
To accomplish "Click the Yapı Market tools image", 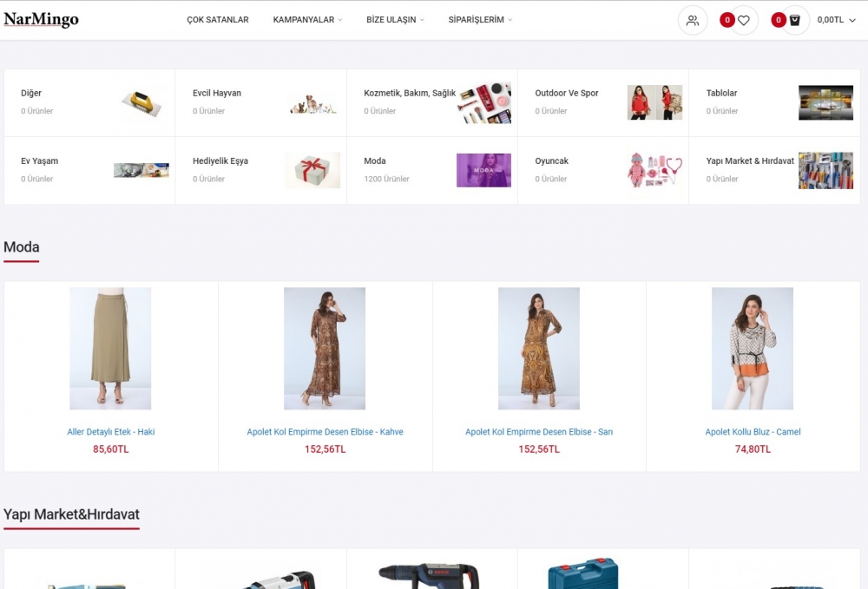I will click(x=826, y=170).
